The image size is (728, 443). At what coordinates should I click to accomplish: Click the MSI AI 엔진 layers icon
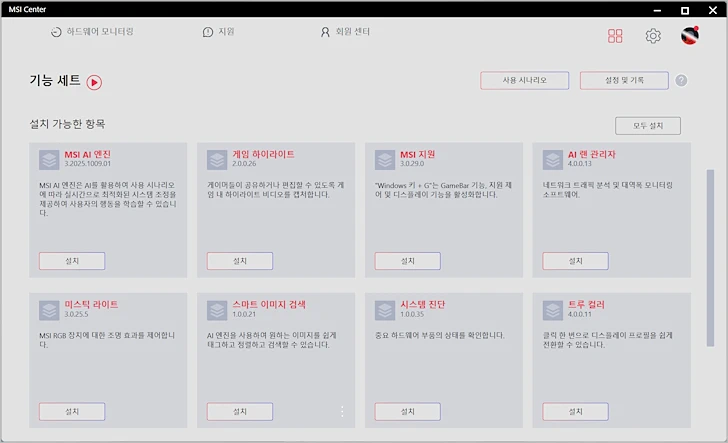point(49,160)
